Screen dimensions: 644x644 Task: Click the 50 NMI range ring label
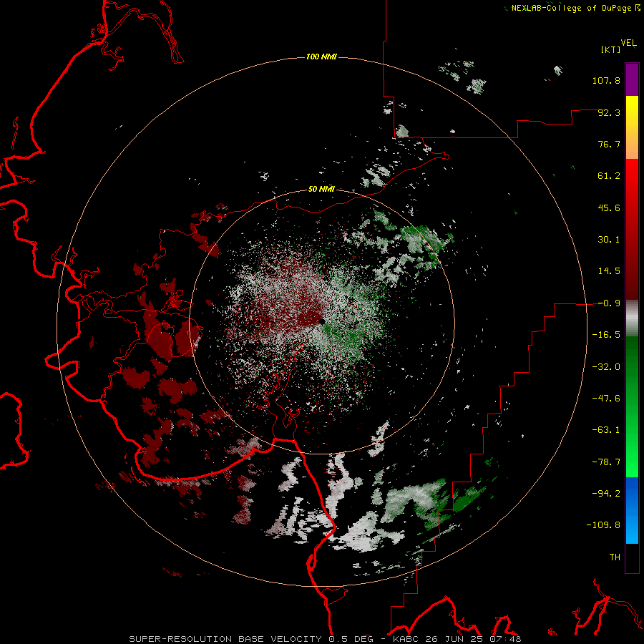(321, 189)
